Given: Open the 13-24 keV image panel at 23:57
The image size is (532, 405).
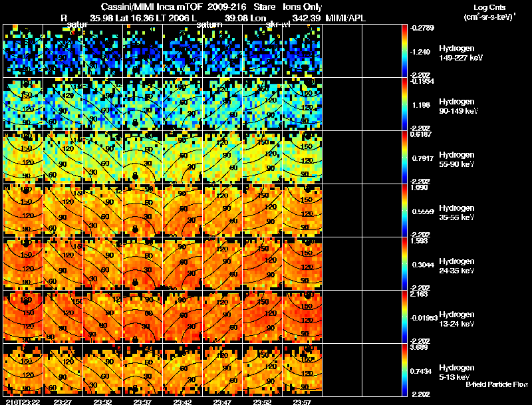Looking at the screenshot, I should pyautogui.click(x=303, y=317).
